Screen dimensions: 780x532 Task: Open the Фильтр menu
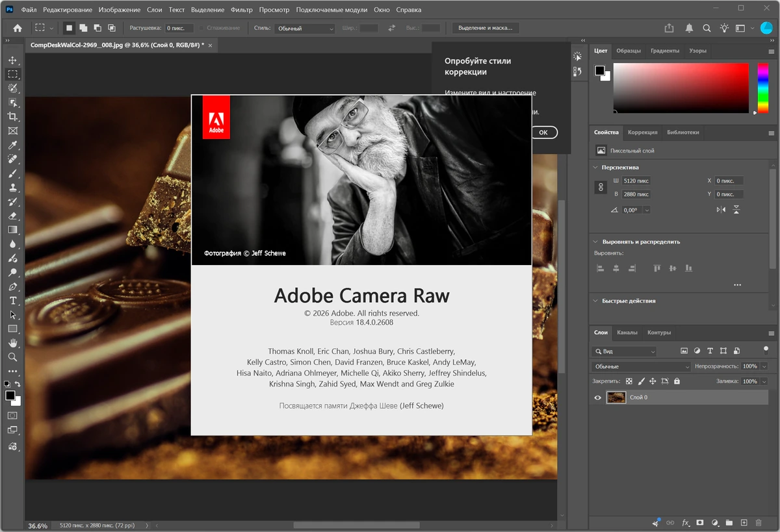[x=242, y=10]
